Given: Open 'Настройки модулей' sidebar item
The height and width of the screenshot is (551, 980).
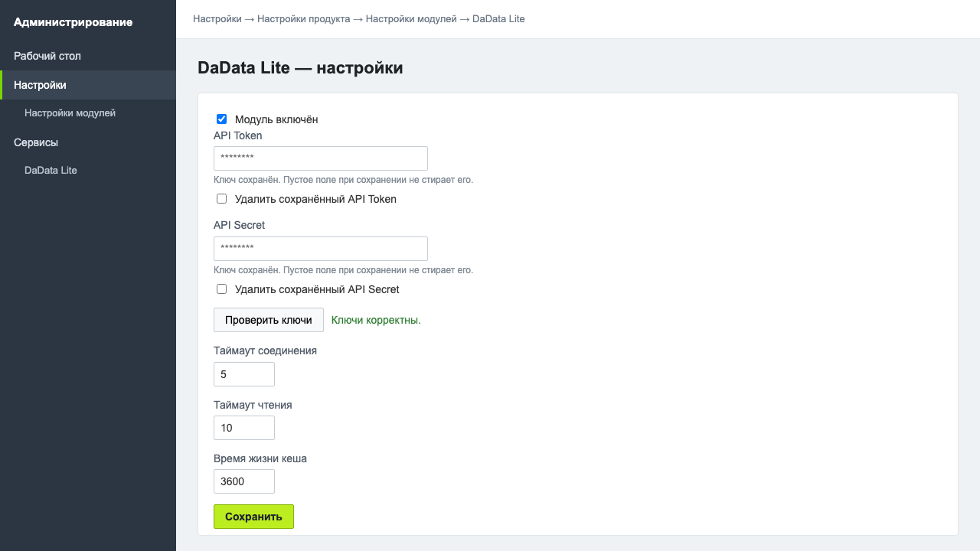Looking at the screenshot, I should tap(88, 113).
